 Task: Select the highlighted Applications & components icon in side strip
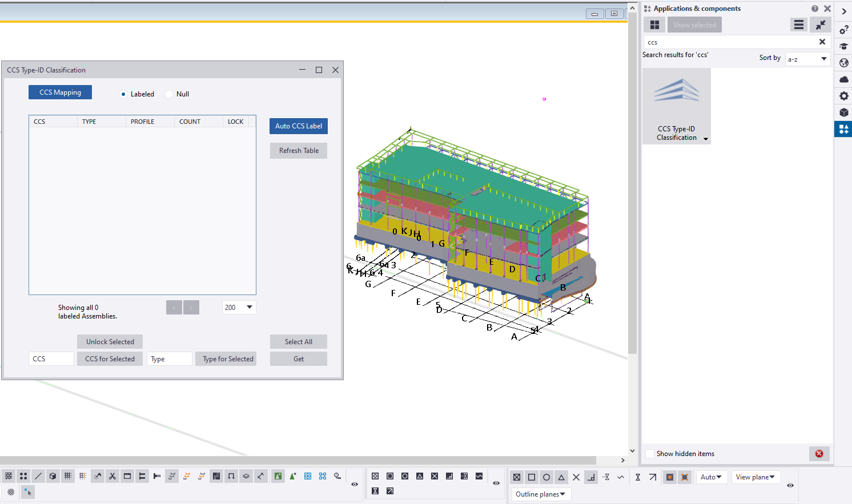[x=843, y=128]
